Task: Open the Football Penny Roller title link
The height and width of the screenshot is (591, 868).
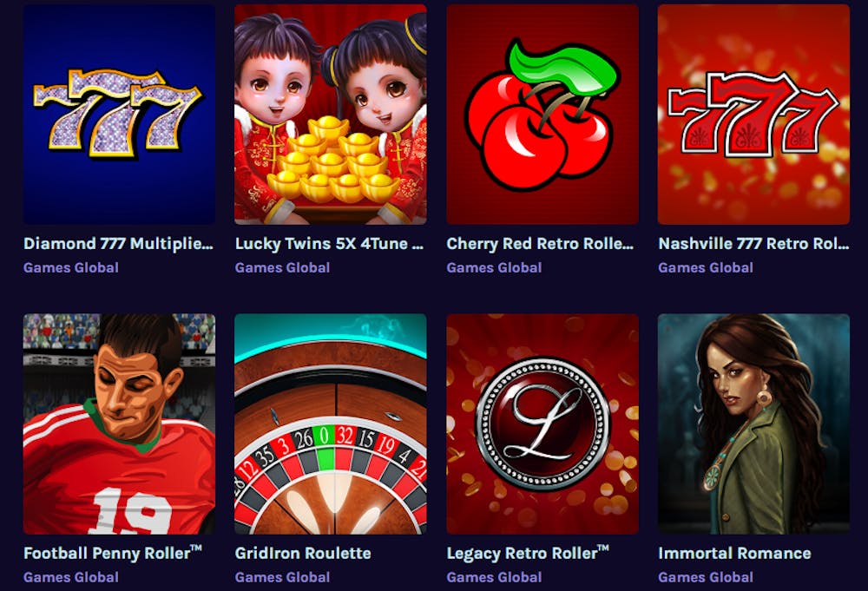Action: 113,553
